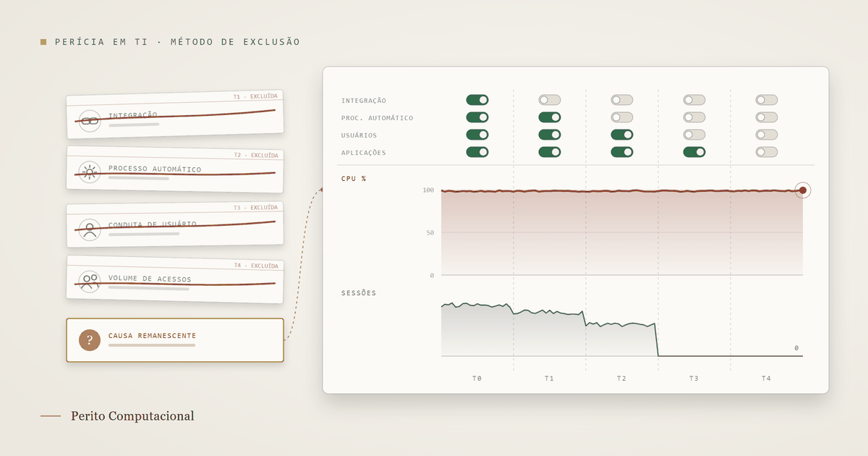
Task: Turn on the Integração toggle in column T3
Action: pos(694,100)
